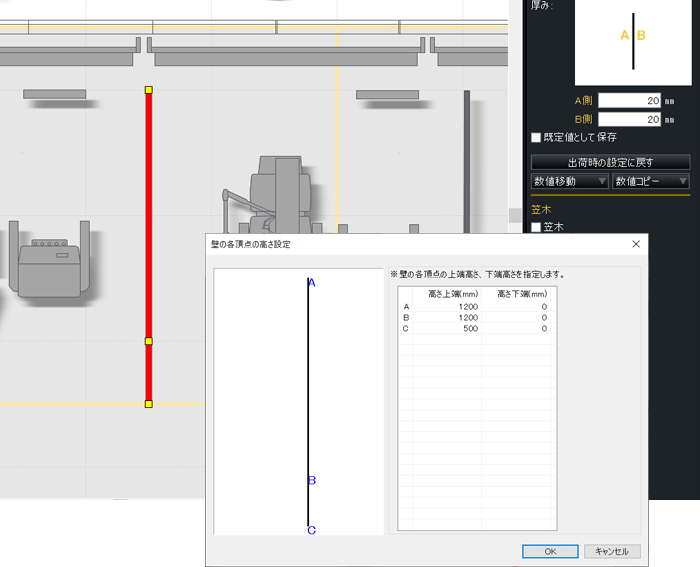Click vertex B in the wall preview
This screenshot has height=567, width=700.
point(311,481)
